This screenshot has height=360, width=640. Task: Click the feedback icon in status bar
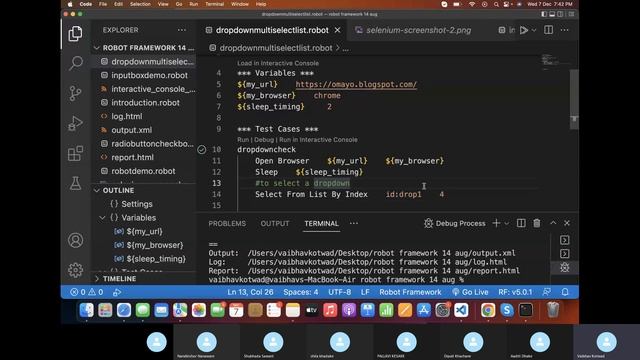pos(547,292)
